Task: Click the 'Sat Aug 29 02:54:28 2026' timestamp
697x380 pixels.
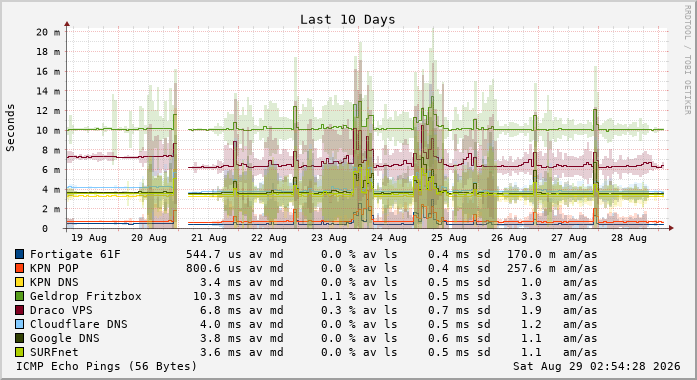Action: (597, 366)
